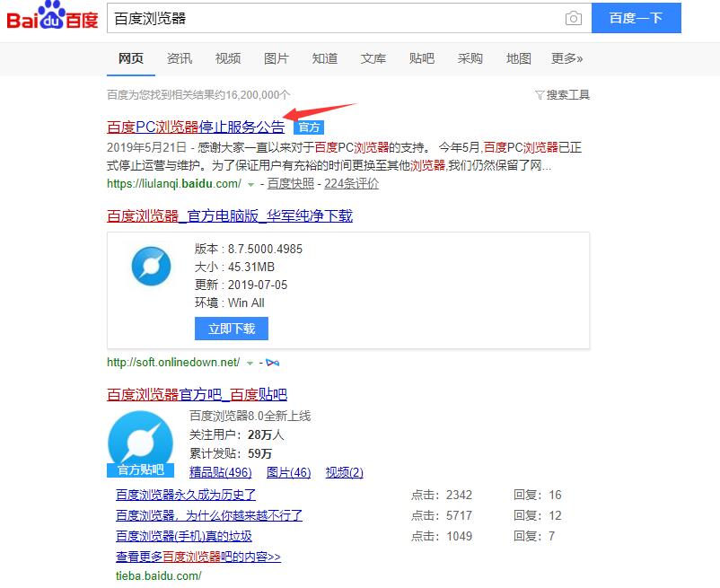Open dropdown arrow next to soft.onlinedown.net URL
The height and width of the screenshot is (588, 720).
pyautogui.click(x=250, y=363)
